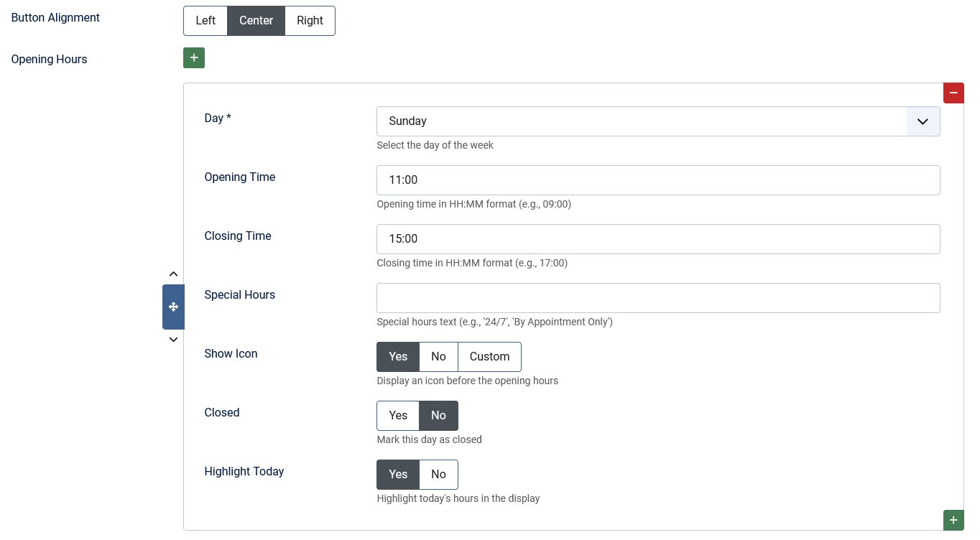Click the Opening Time field showing 11:00

[657, 180]
